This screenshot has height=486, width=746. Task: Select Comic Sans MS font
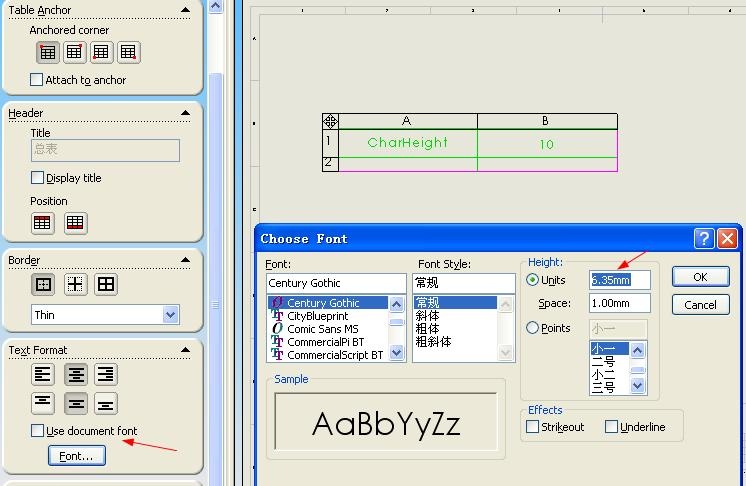click(328, 329)
